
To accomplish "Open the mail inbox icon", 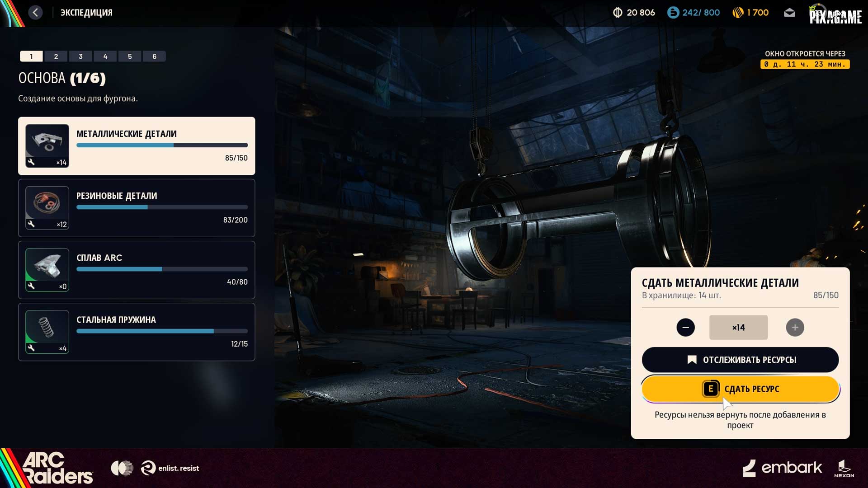I will pos(789,13).
